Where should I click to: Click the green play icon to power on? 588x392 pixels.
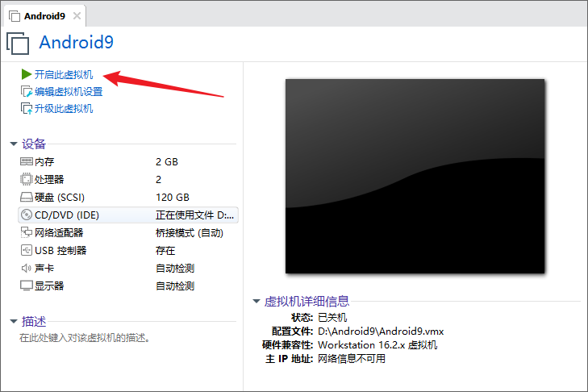[27, 74]
